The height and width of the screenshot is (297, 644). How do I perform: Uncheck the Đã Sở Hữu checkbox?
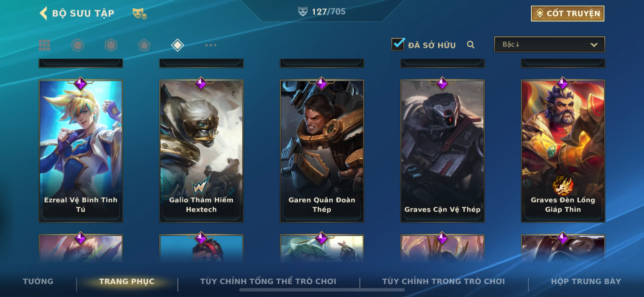[x=398, y=44]
